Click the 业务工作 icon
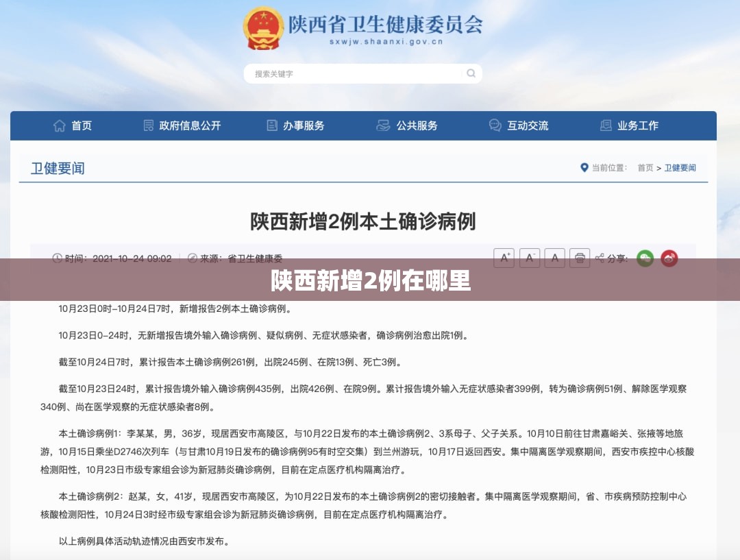Viewport: 740px width, 560px height. 606,125
